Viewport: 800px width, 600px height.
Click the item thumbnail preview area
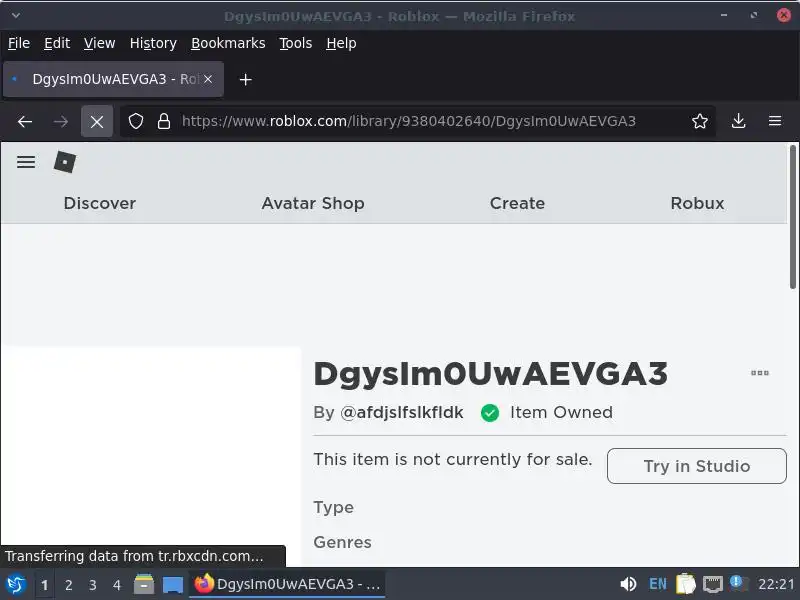point(151,456)
